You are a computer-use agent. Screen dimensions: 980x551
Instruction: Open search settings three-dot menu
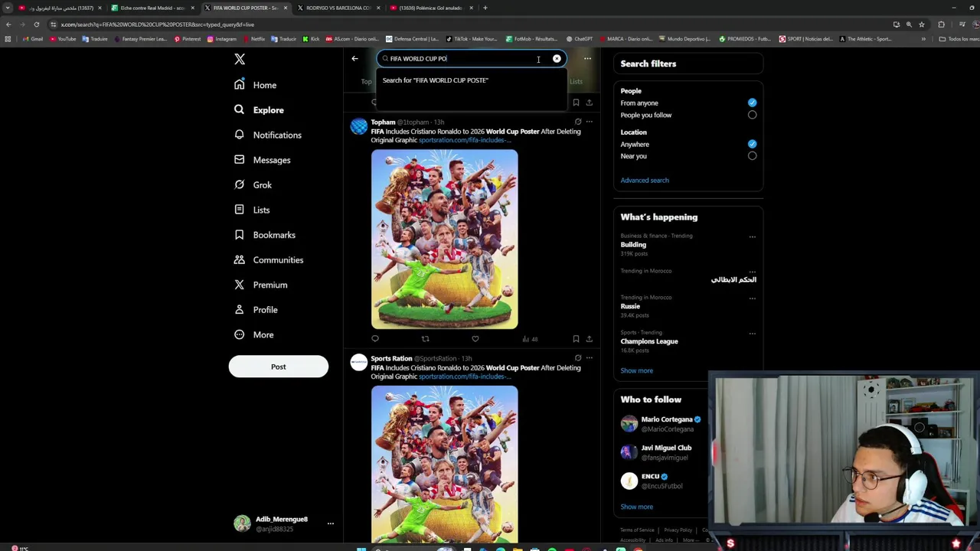[587, 58]
